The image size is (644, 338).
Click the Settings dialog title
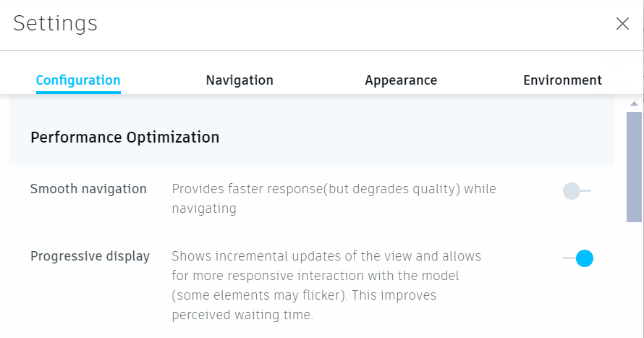click(56, 23)
